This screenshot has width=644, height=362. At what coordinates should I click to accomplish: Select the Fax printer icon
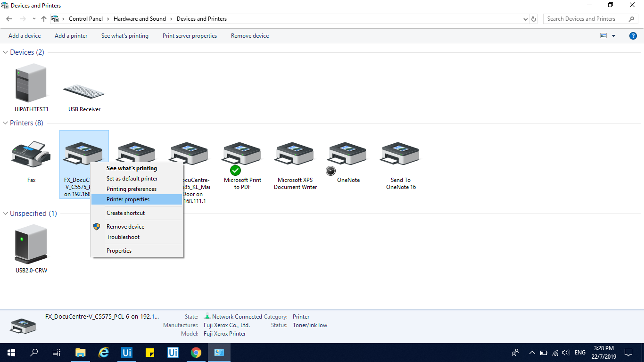pyautogui.click(x=31, y=154)
